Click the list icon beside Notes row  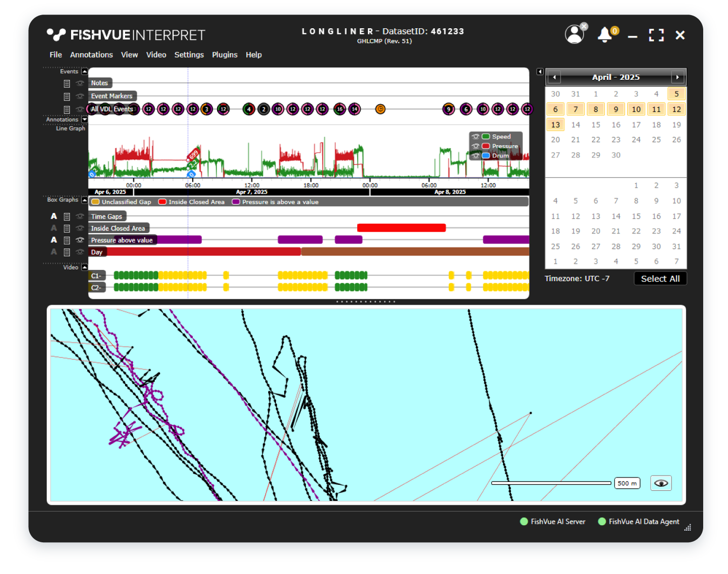click(x=67, y=84)
